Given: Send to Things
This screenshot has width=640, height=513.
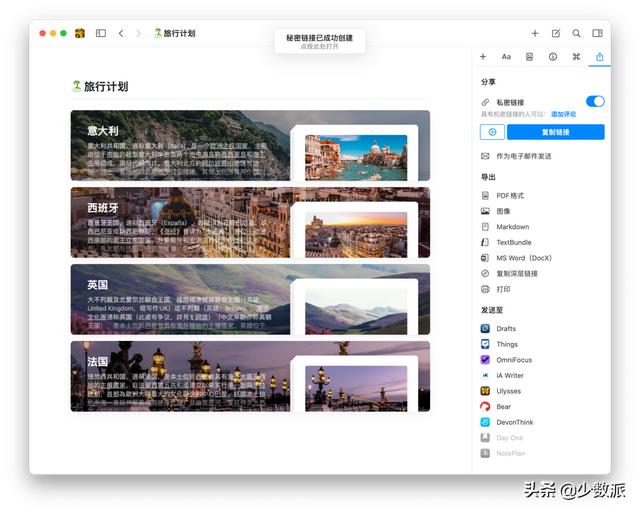Looking at the screenshot, I should [x=499, y=344].
